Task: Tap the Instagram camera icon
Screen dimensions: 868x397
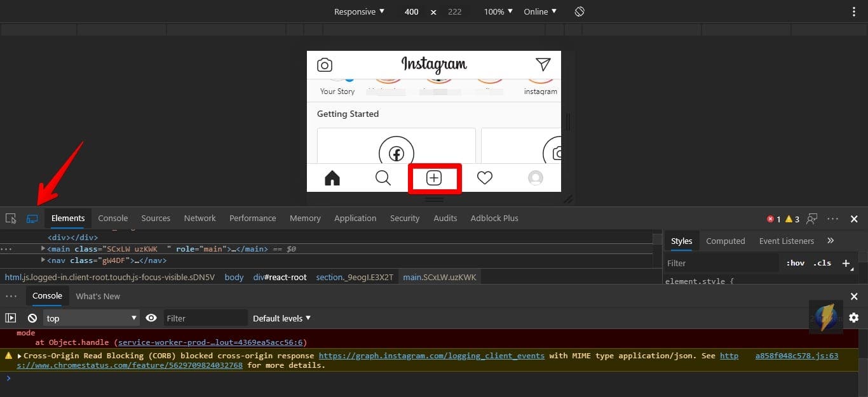Action: pyautogui.click(x=325, y=65)
